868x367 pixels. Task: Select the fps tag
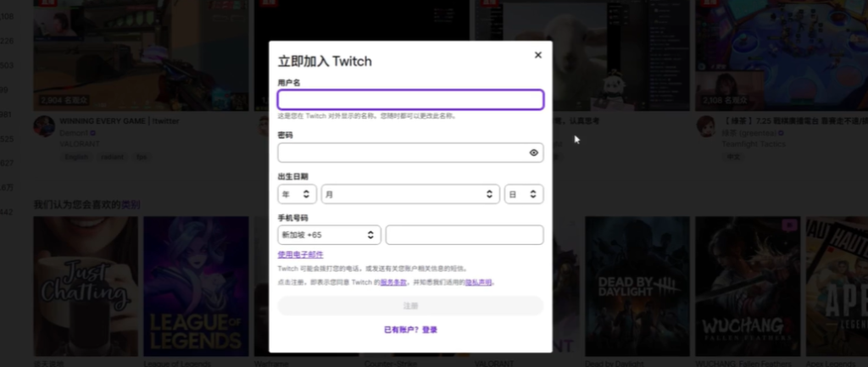(x=142, y=157)
